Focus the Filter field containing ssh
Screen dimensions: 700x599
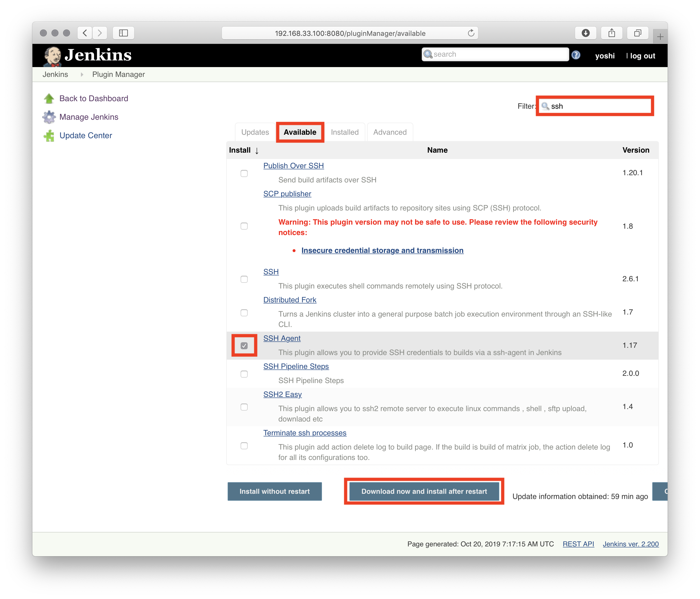tap(595, 106)
